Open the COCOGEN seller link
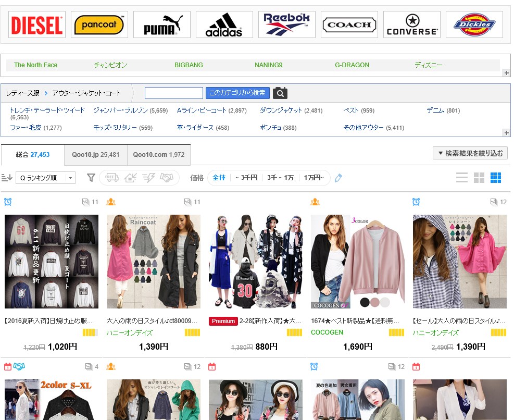 (x=327, y=332)
